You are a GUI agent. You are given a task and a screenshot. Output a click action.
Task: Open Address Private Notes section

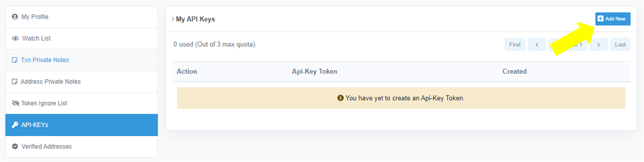(x=82, y=82)
